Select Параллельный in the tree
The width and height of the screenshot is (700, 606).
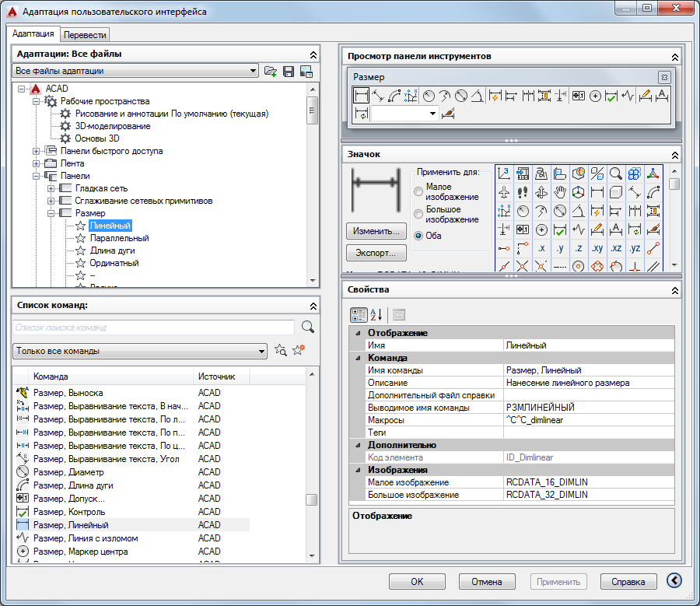point(119,238)
